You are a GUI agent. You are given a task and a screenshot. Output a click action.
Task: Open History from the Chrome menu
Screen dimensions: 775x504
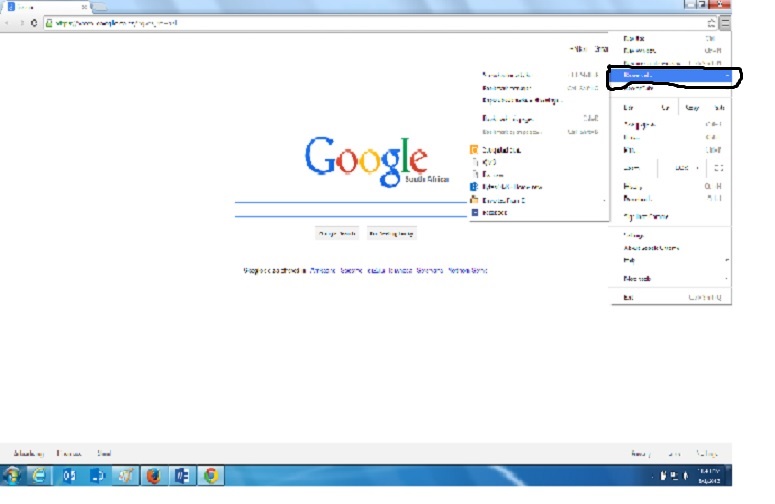[x=671, y=186]
